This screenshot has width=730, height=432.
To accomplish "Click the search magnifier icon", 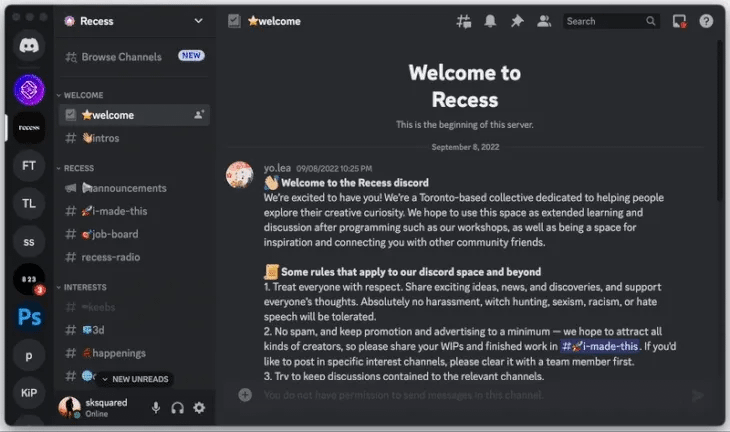I will pos(650,21).
